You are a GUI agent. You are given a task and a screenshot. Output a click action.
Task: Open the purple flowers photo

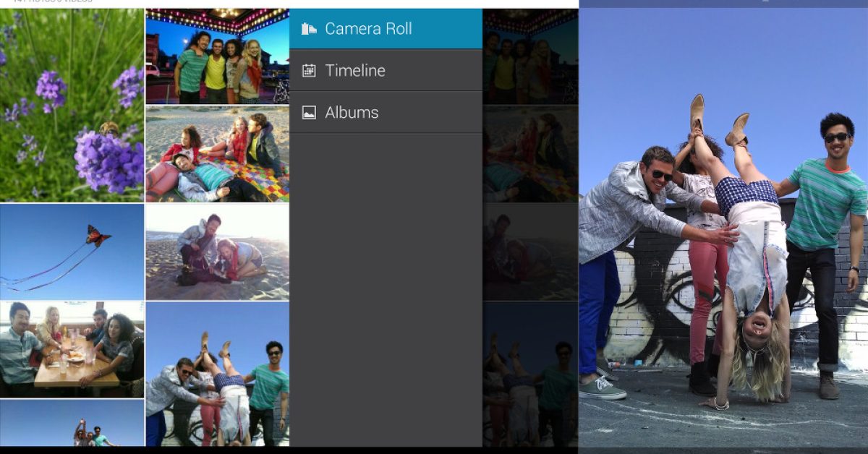point(72,106)
